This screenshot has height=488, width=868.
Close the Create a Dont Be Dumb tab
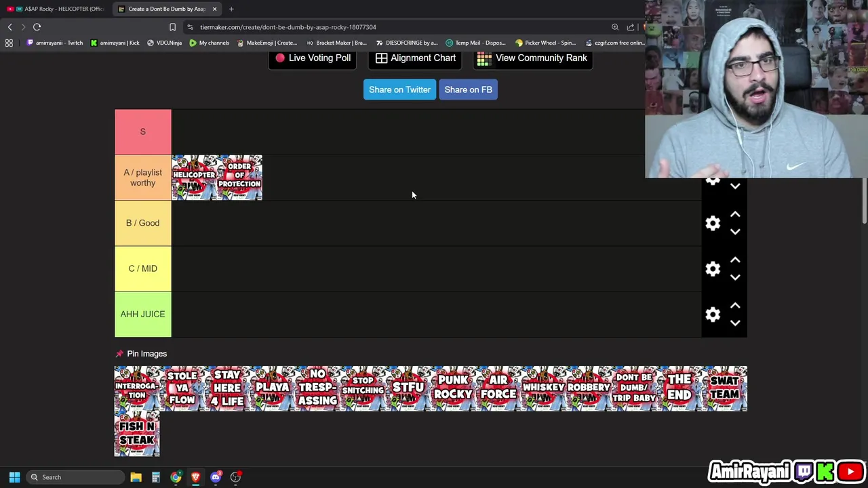click(214, 9)
